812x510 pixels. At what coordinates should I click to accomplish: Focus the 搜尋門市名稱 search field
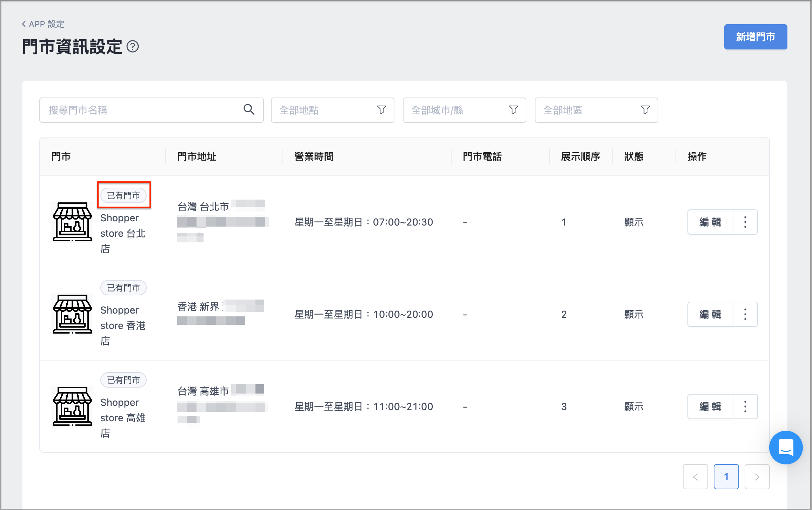pos(151,110)
